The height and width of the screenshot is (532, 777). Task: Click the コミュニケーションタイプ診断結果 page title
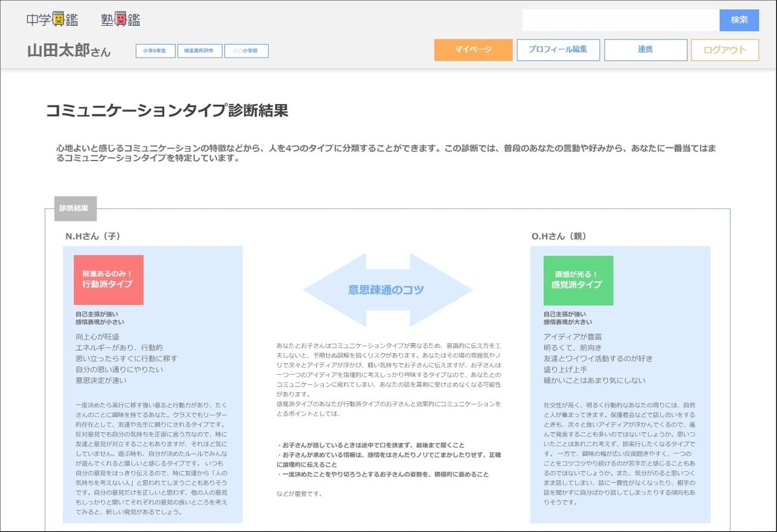click(x=166, y=111)
